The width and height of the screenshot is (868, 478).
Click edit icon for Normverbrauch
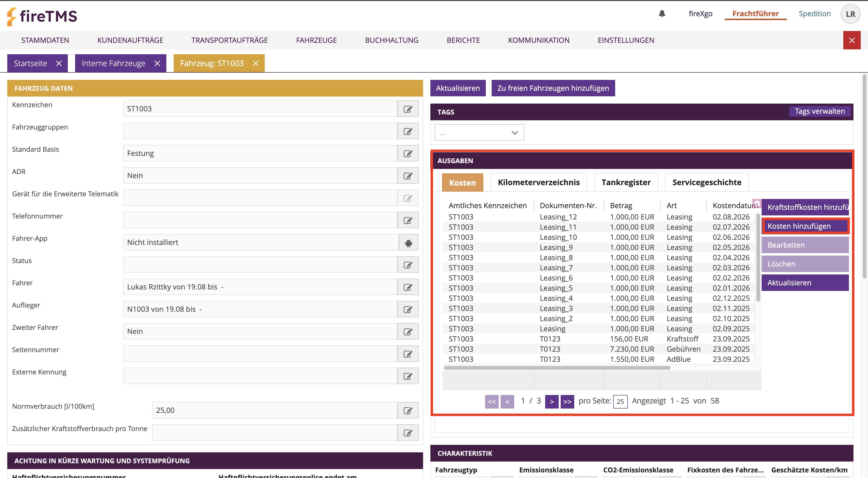[x=408, y=410]
